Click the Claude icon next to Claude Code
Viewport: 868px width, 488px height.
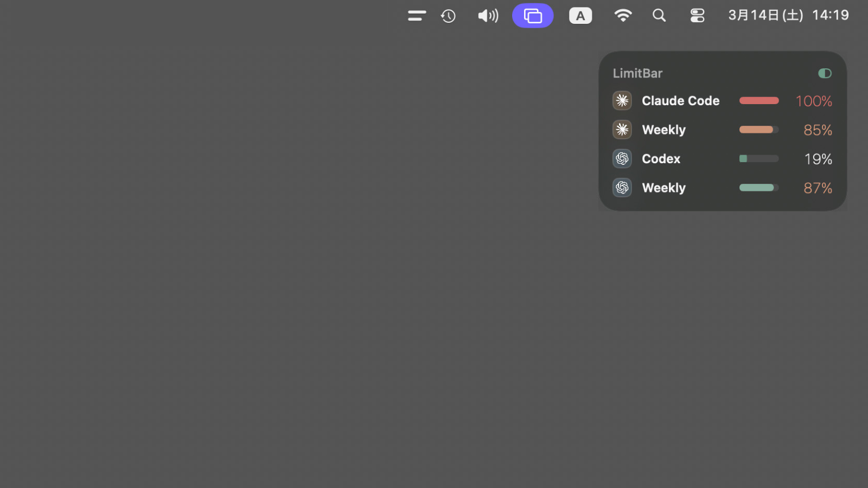point(622,100)
